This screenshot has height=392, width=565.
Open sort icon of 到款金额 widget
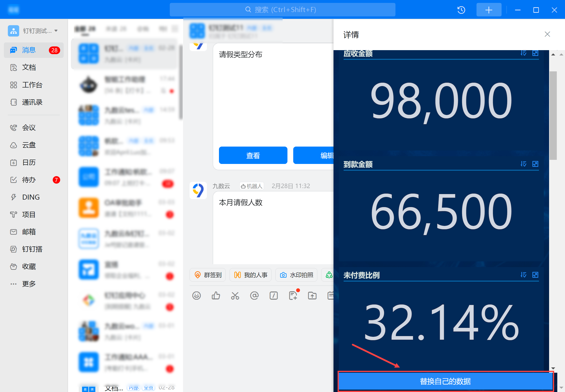tap(524, 164)
